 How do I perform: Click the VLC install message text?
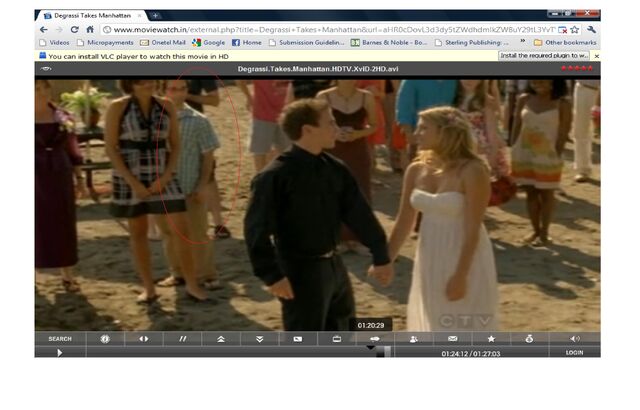coord(138,56)
